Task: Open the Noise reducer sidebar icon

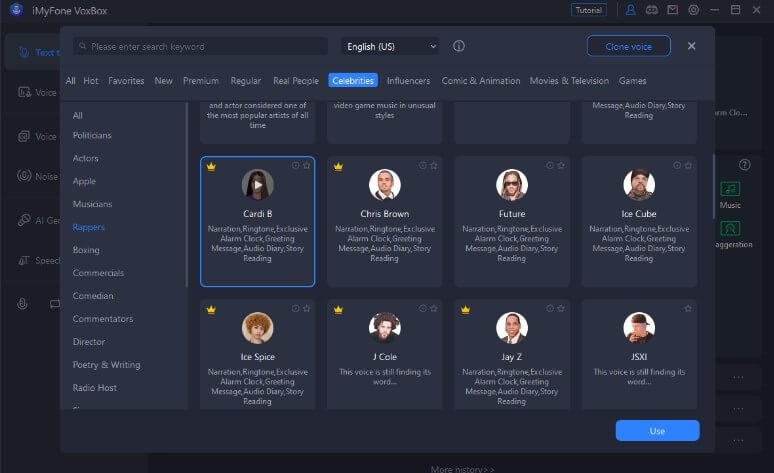Action: click(x=24, y=176)
